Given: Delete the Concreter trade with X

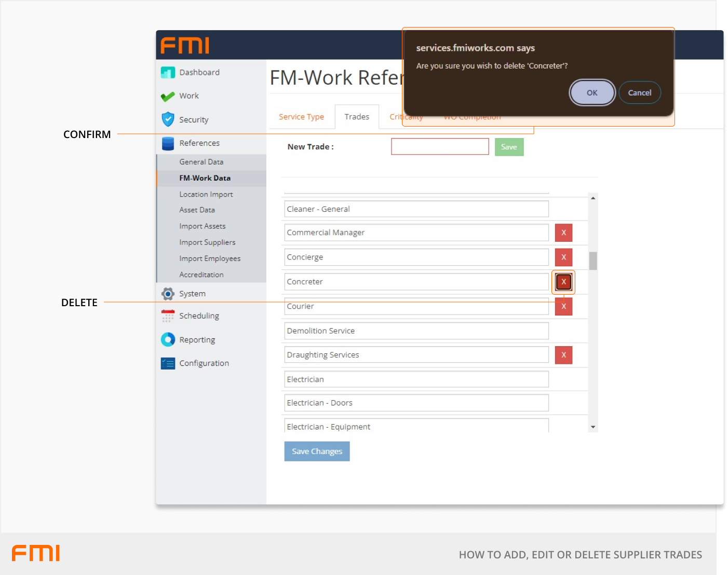Looking at the screenshot, I should [563, 282].
